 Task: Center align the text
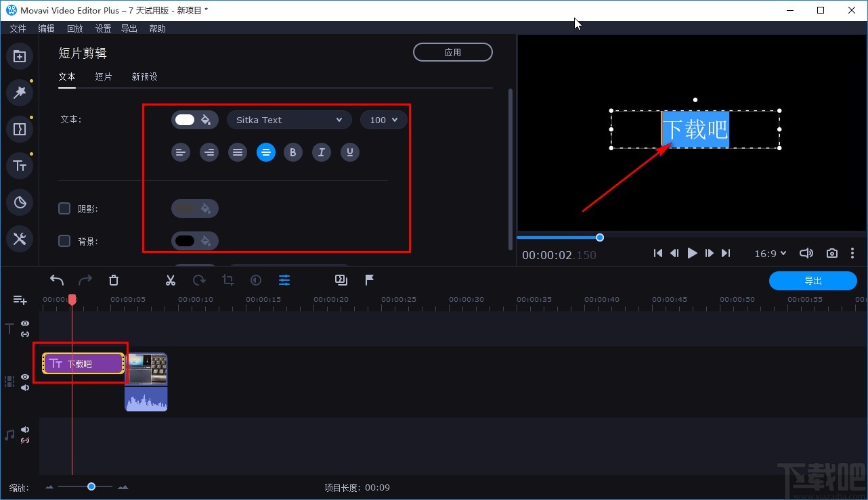coord(266,152)
